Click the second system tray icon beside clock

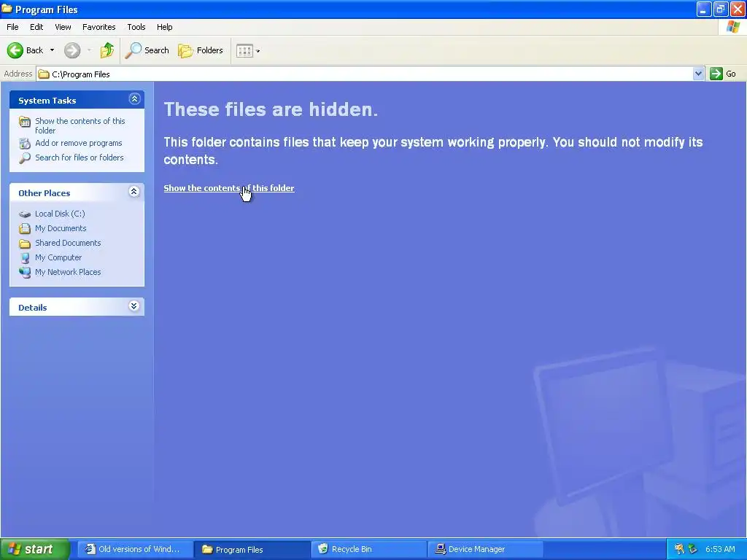coord(693,549)
